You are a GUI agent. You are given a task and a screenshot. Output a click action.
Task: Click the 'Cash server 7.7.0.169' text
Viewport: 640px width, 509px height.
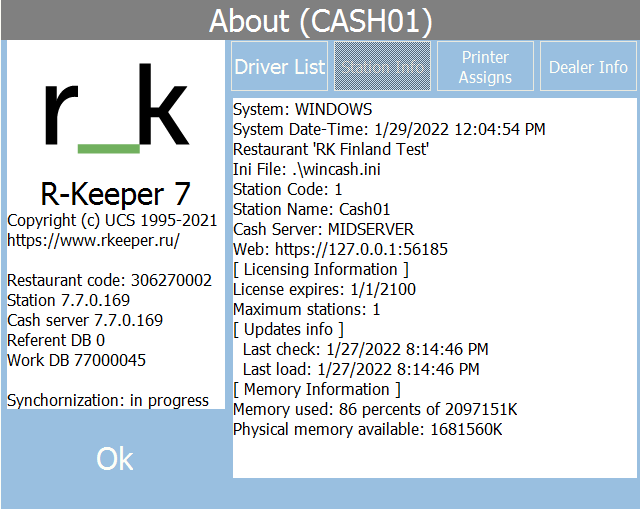85,320
